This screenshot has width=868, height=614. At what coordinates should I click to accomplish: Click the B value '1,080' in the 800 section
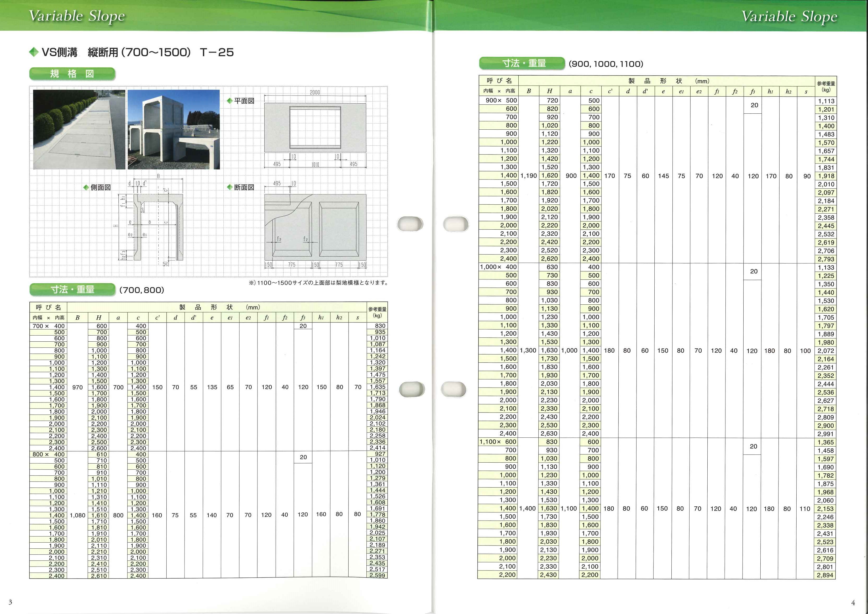(77, 515)
